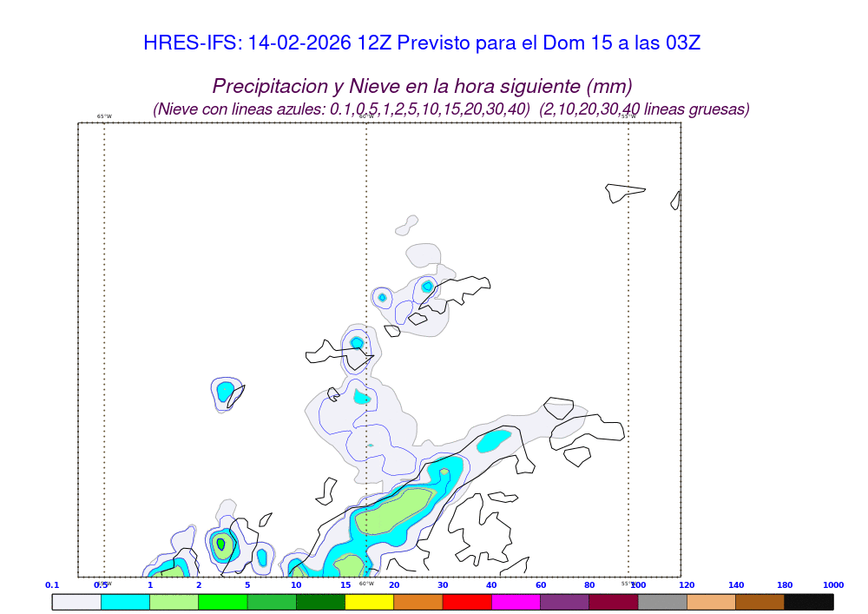Select the peach-colored legend swatch
Screen dimensions: 868x614
(712, 602)
